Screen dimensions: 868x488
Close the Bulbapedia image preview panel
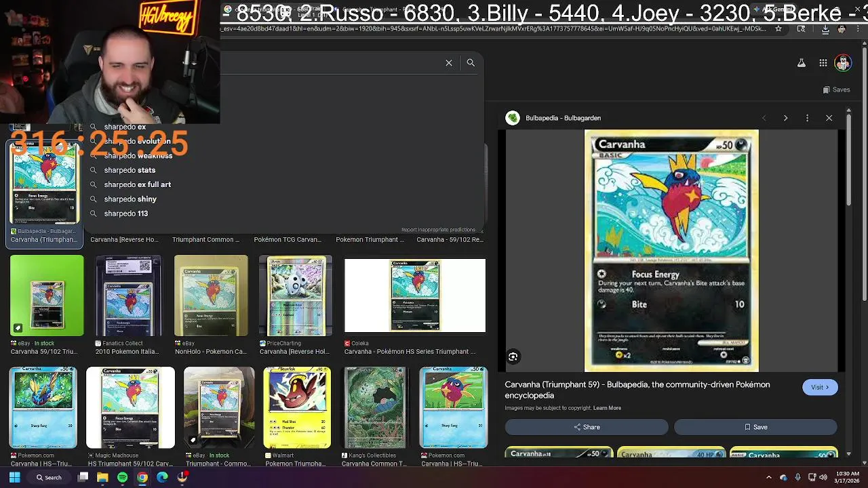(829, 118)
